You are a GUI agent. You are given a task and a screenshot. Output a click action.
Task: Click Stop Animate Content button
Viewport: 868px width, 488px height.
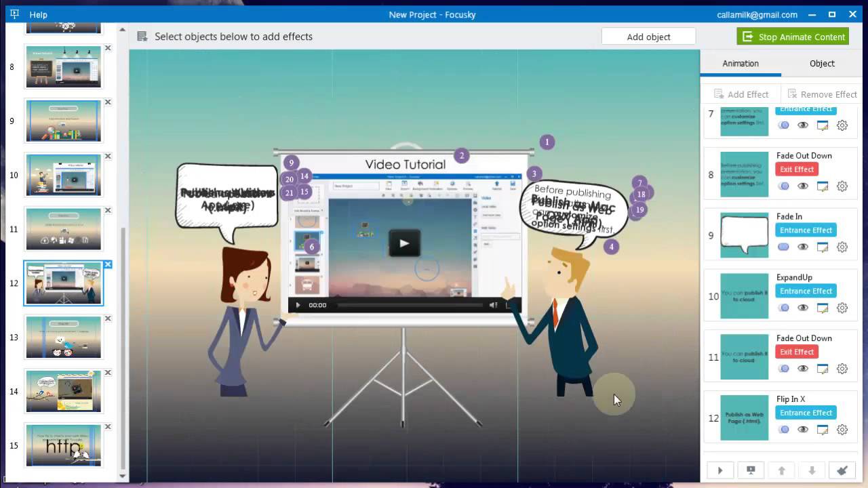tap(793, 37)
